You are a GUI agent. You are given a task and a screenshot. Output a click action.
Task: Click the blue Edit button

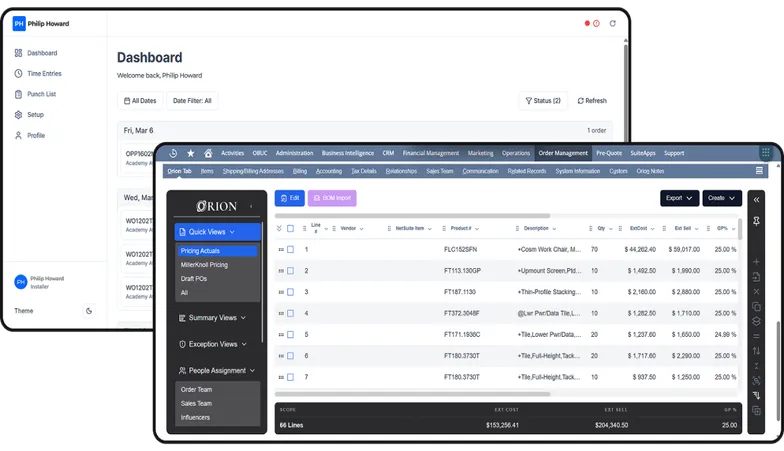(x=290, y=198)
